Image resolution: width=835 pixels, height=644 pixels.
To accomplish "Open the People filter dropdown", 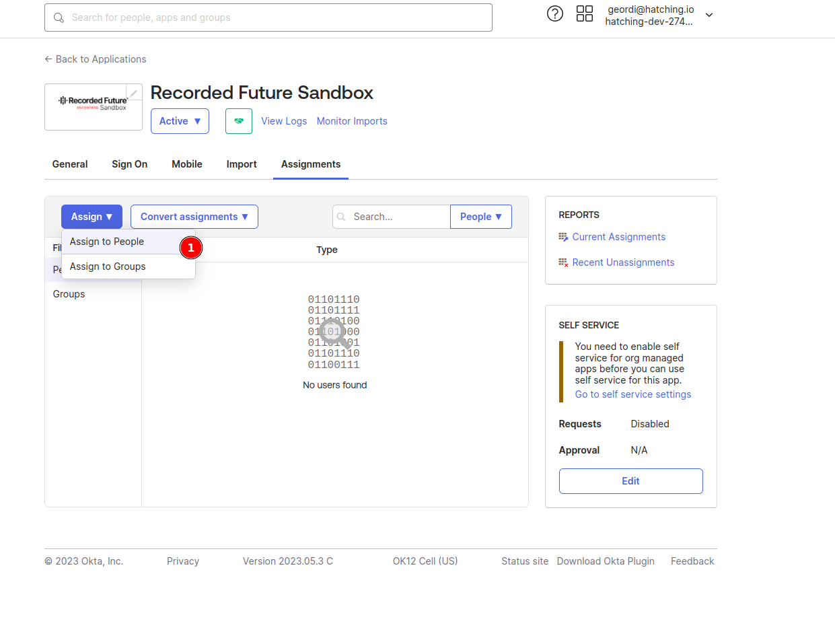I will (480, 217).
